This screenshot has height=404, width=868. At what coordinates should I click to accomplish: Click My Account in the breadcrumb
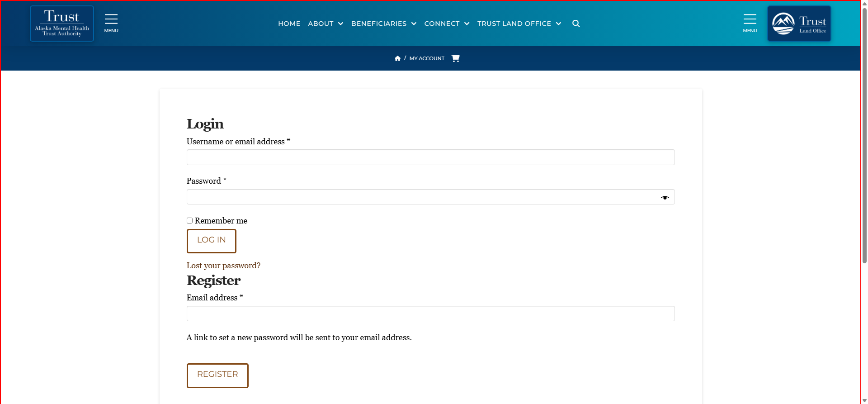point(427,58)
